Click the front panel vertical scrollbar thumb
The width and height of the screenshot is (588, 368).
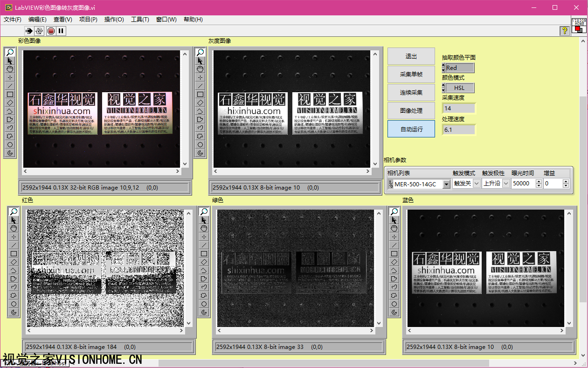click(583, 199)
